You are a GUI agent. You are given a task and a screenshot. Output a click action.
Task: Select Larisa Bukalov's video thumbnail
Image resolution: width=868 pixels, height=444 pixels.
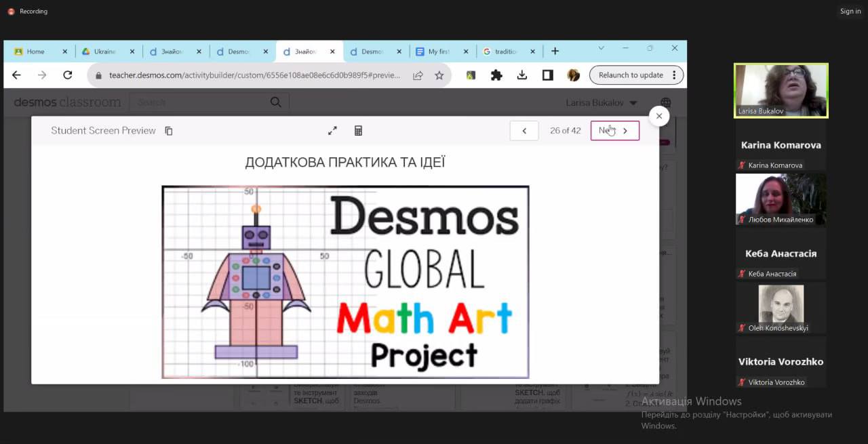781,90
